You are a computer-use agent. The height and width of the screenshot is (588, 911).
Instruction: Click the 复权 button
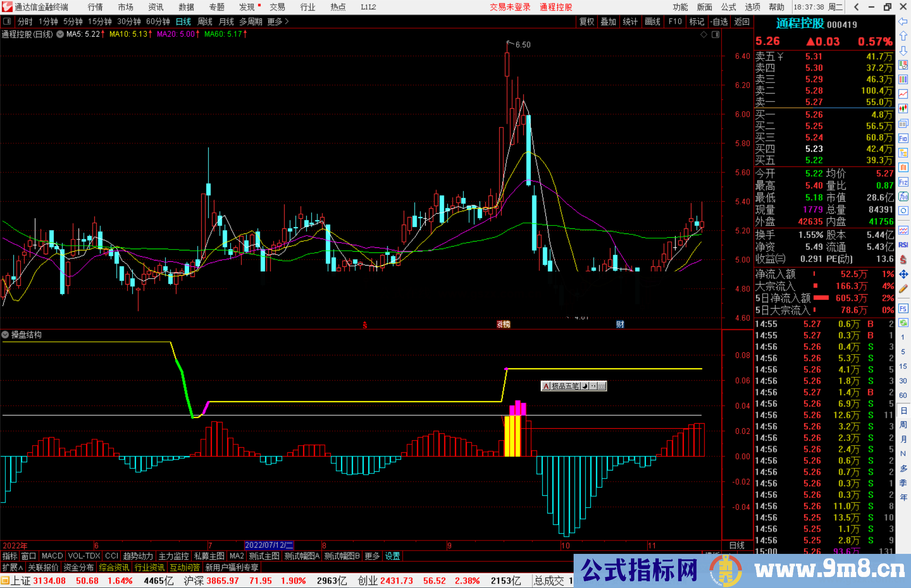[x=587, y=21]
